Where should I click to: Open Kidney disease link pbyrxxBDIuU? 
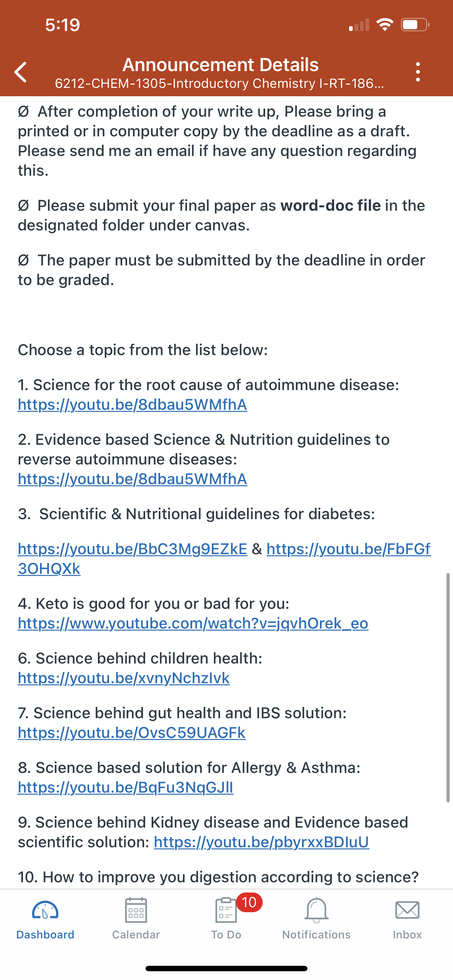point(262,842)
